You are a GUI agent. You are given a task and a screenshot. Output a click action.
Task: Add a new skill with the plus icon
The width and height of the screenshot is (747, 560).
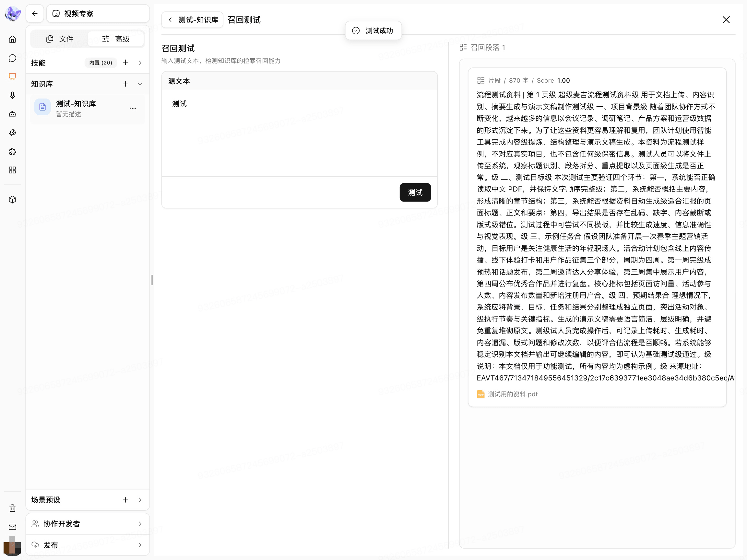click(125, 63)
